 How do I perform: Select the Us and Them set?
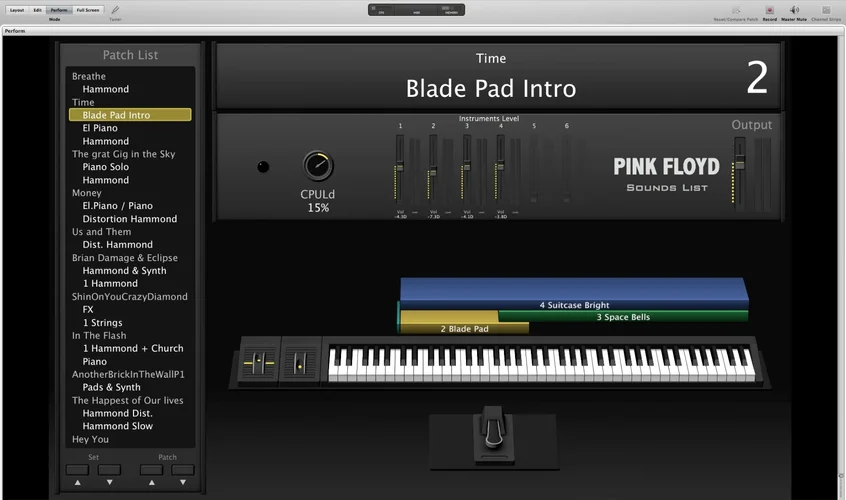point(101,231)
